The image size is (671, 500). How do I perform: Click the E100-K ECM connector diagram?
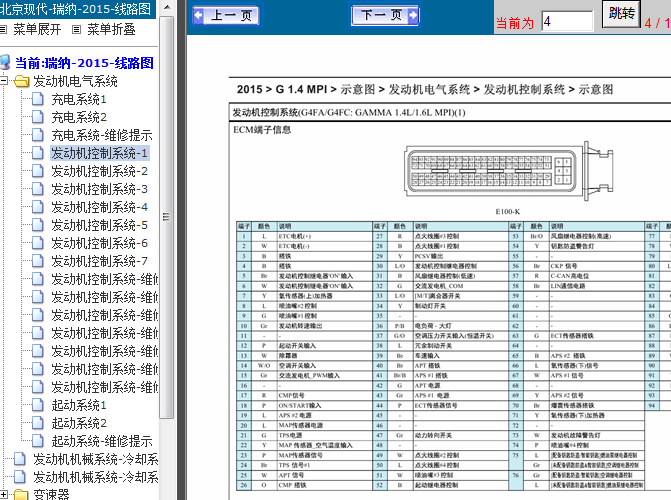click(x=509, y=172)
